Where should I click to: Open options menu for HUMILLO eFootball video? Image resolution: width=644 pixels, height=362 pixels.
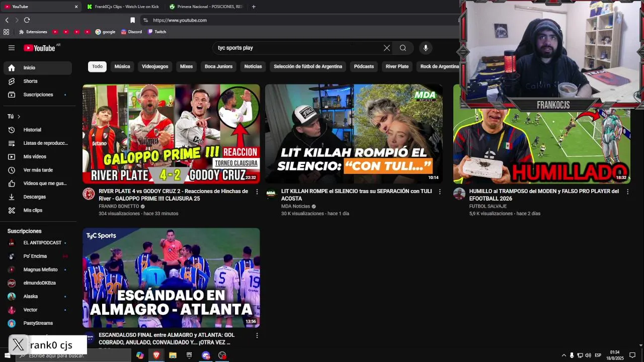(627, 192)
